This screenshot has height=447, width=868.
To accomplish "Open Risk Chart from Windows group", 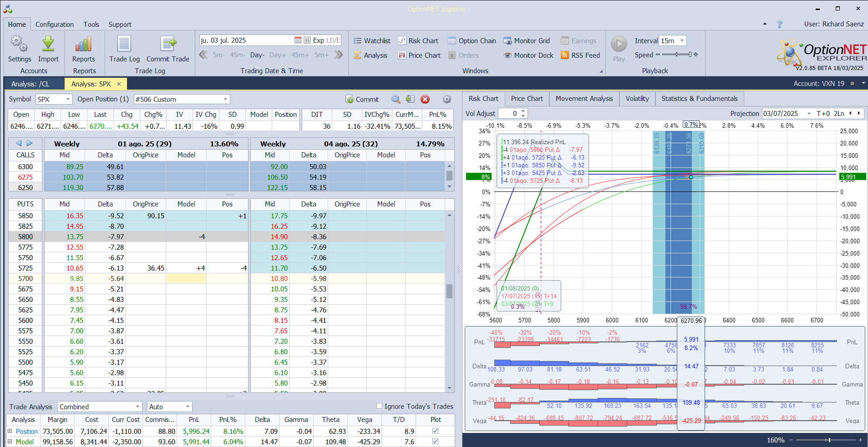I will [418, 41].
